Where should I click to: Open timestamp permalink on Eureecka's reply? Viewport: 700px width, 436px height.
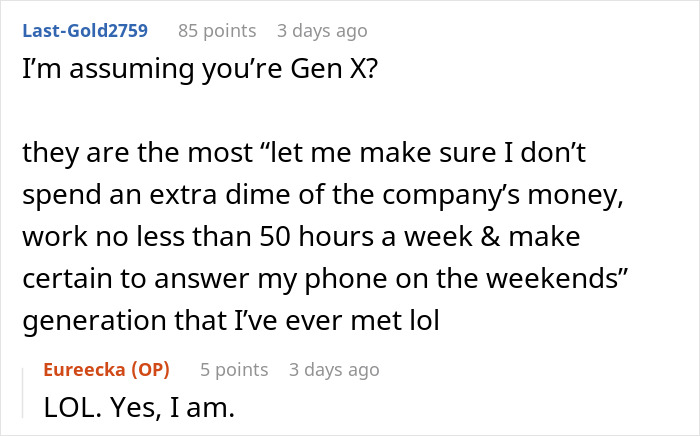pos(334,370)
